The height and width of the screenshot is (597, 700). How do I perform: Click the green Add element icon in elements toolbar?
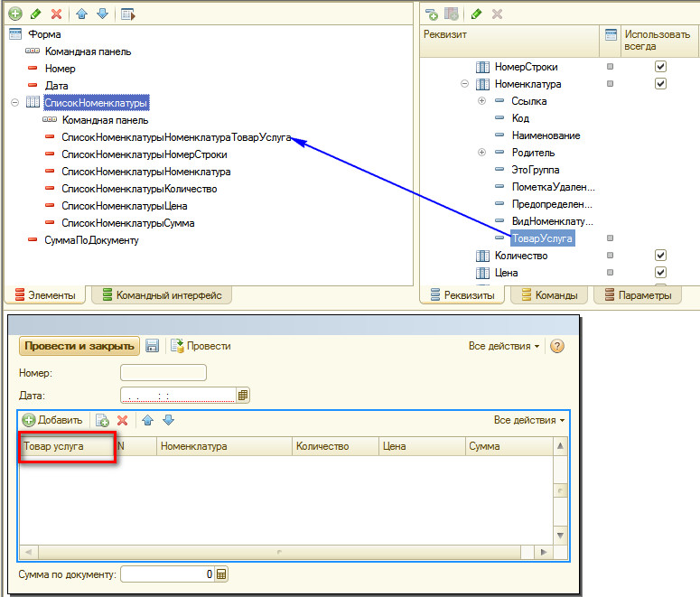pos(15,14)
